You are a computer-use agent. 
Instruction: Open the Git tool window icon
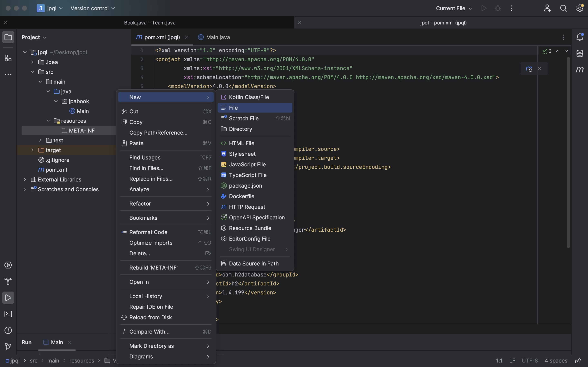[8, 346]
